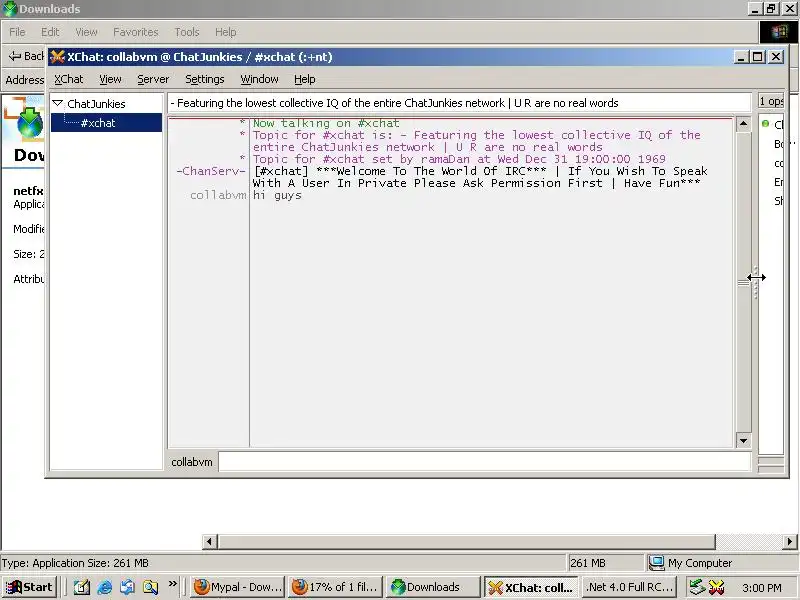Click the search folder Quick Launch icon
Screen dimensions: 800x600
coord(151,587)
